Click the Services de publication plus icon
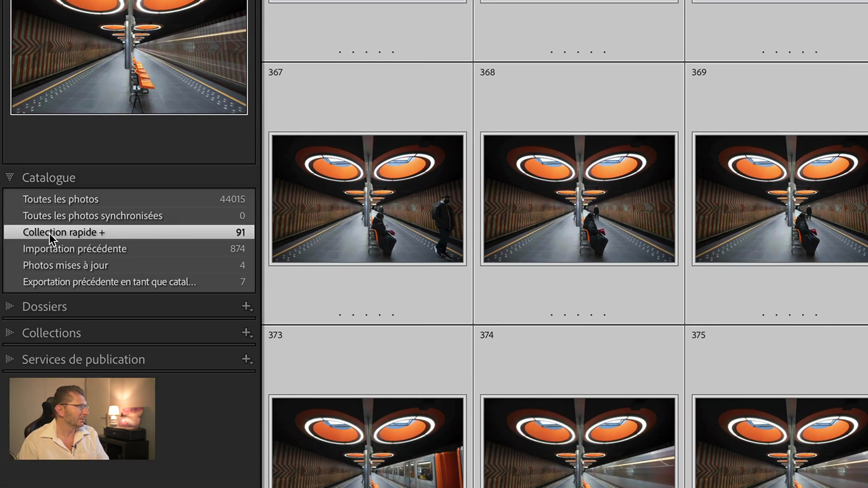The width and height of the screenshot is (868, 488). pyautogui.click(x=246, y=359)
